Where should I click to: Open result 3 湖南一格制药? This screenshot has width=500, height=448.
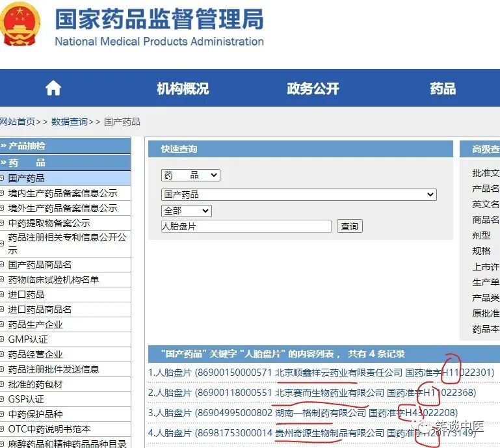coord(303,413)
